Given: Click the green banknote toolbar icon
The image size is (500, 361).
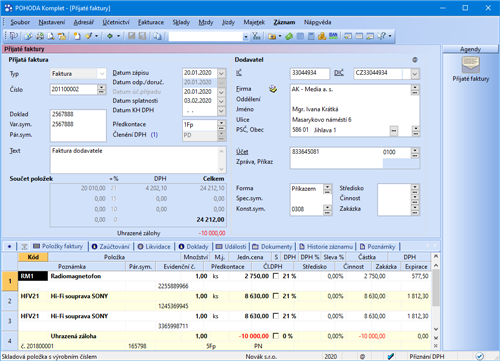Looking at the screenshot, I should click(289, 36).
